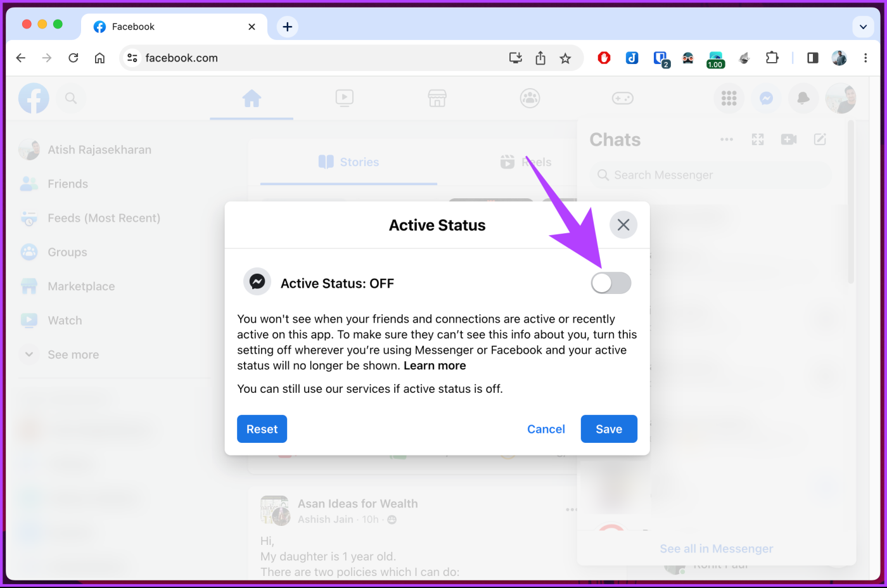Close the Facebook tab
The height and width of the screenshot is (588, 887).
point(252,27)
